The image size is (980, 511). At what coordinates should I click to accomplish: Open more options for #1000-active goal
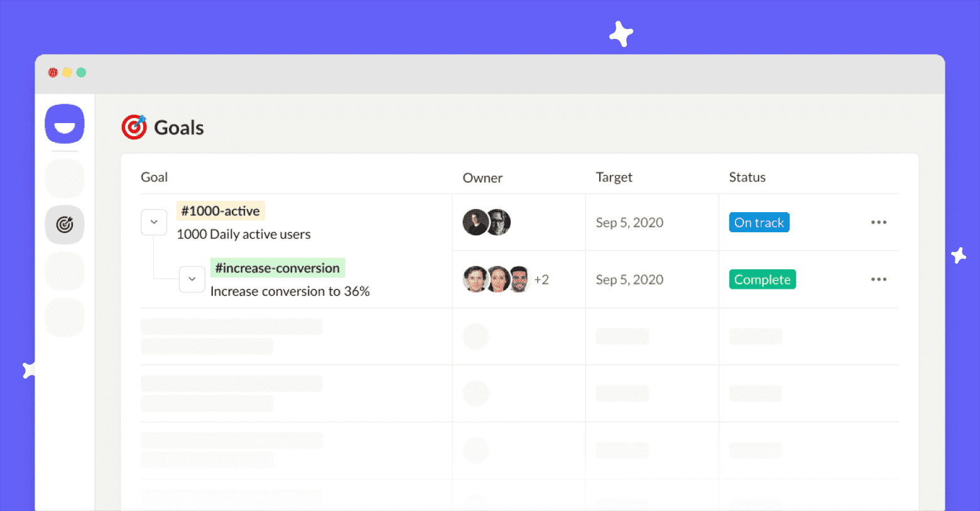coord(878,222)
